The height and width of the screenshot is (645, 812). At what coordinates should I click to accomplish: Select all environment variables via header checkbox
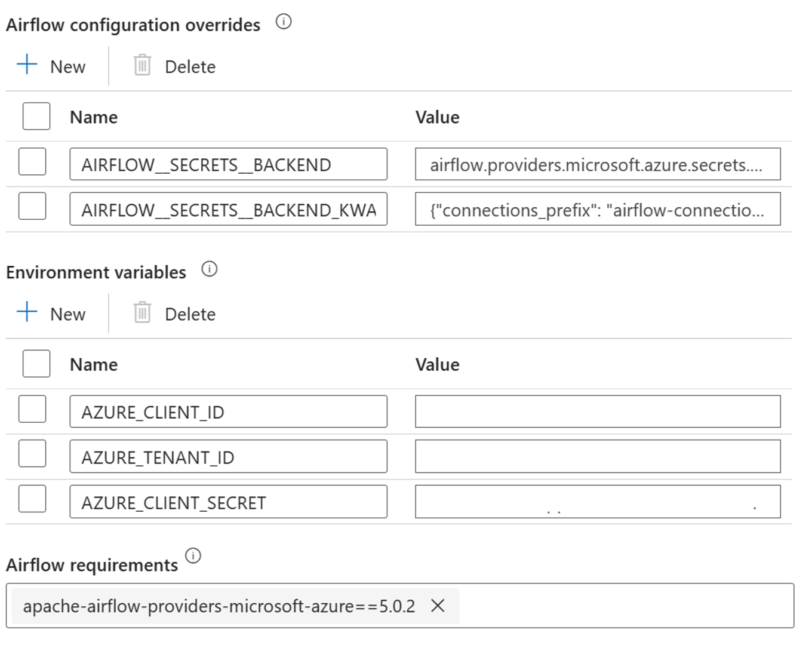click(x=36, y=363)
